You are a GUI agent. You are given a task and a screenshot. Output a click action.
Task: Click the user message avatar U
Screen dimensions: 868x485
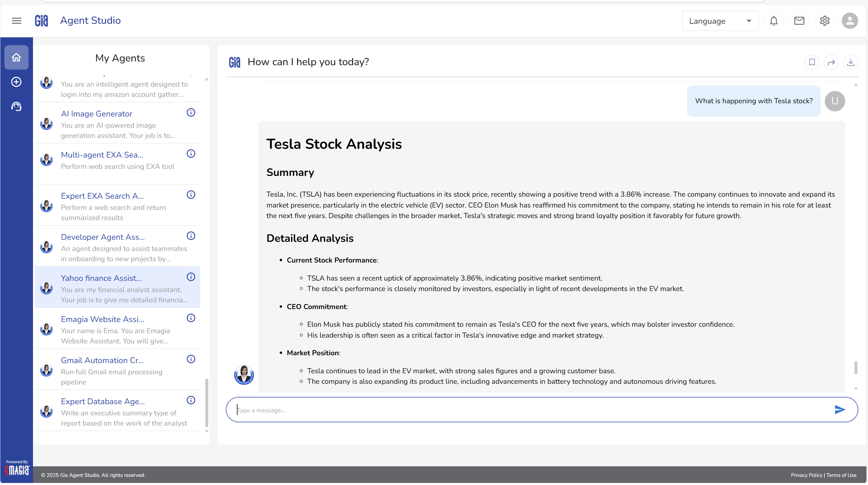click(x=835, y=101)
